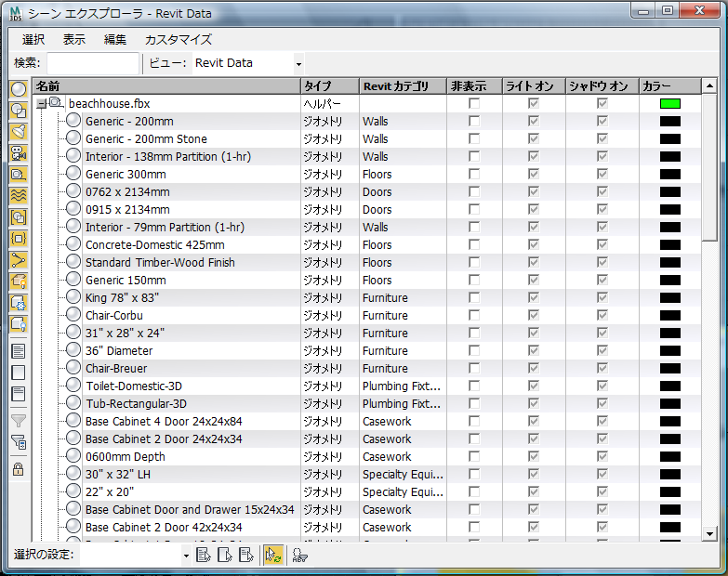Toggle the Display Space Warps wave icon
The height and width of the screenshot is (576, 728).
point(19,196)
